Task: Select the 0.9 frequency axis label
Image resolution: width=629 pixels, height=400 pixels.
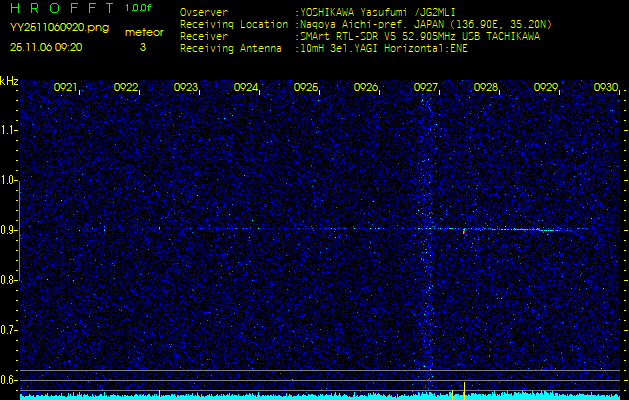Action: (9, 230)
